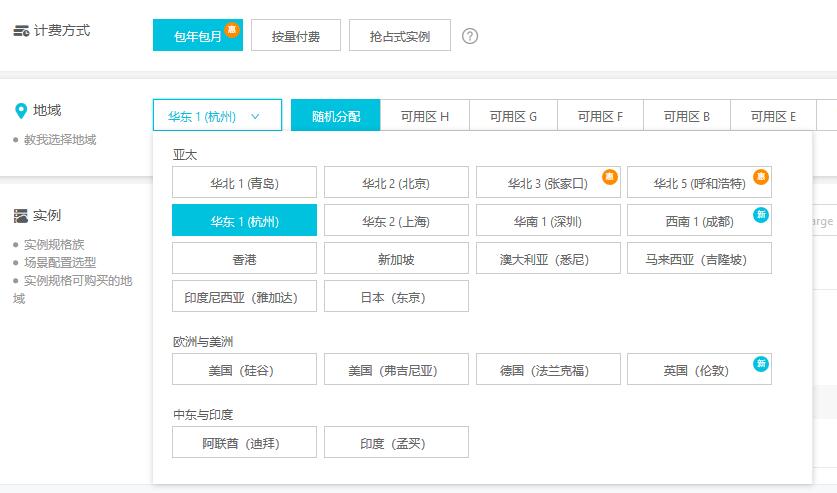Select 随机分配 availability zone
Viewport: 837px width, 493px height.
tap(336, 115)
